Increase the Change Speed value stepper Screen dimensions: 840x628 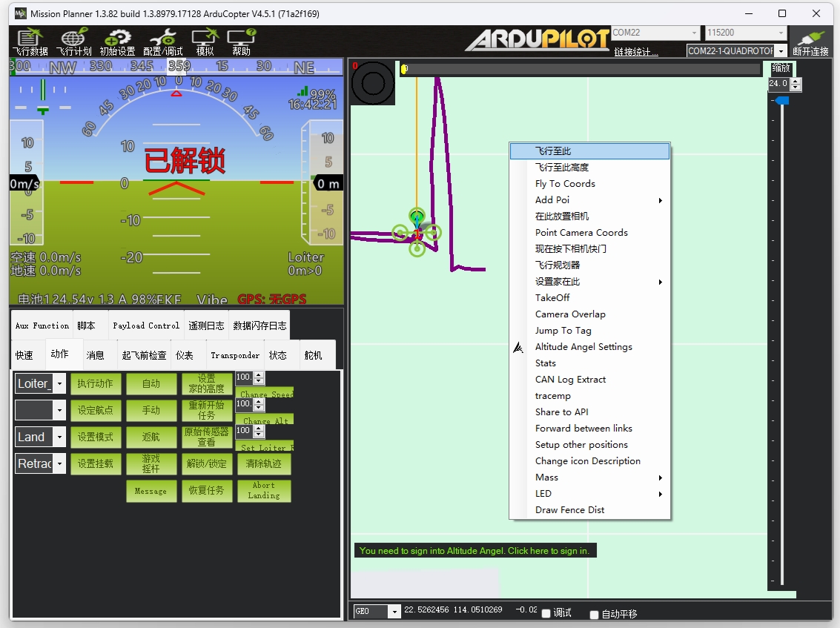(259, 374)
